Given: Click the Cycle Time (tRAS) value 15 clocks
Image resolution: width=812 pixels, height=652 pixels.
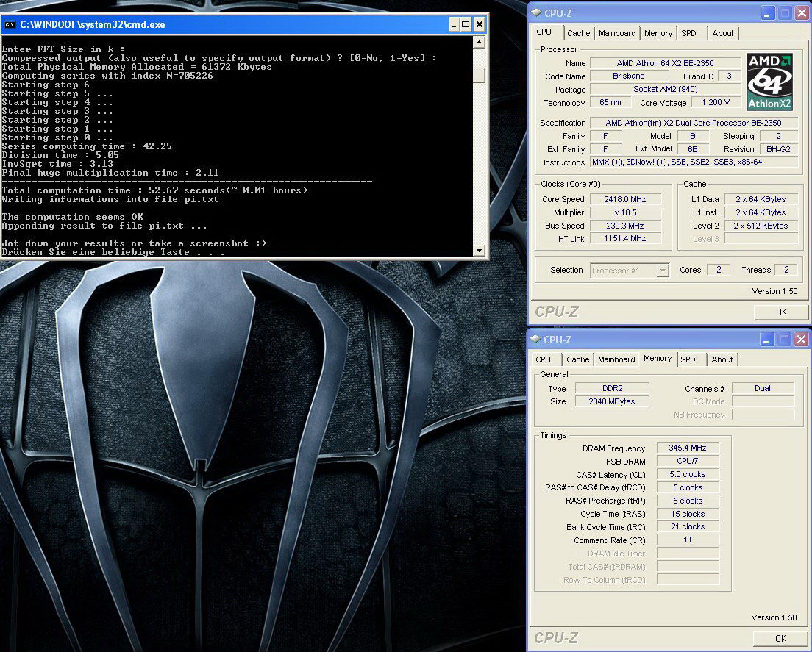Looking at the screenshot, I should pyautogui.click(x=688, y=514).
